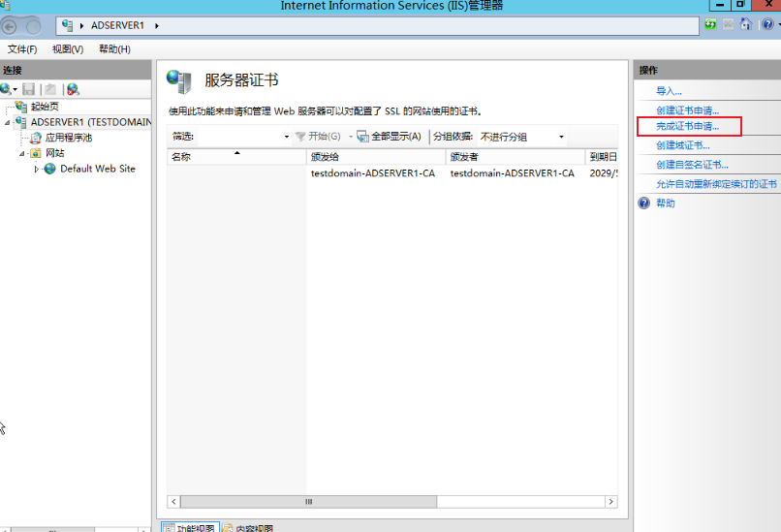Image resolution: width=781 pixels, height=532 pixels.
Task: Click the 创建自签名证书... link
Action: (x=693, y=165)
